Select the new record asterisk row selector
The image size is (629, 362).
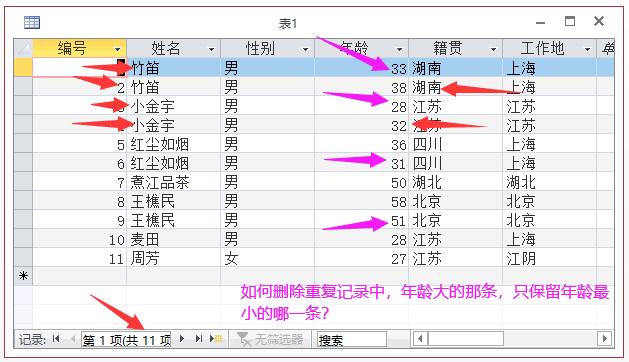tap(23, 276)
